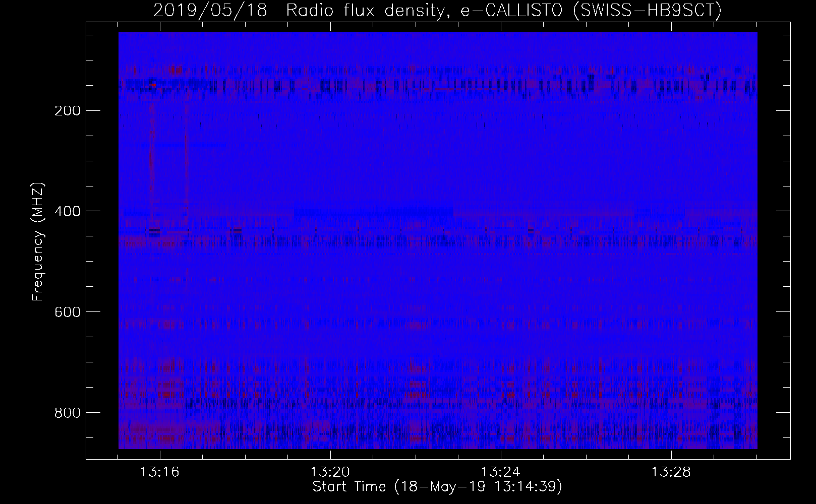Click the 13:16 time tick label
This screenshot has height=504, width=816.
(x=159, y=473)
